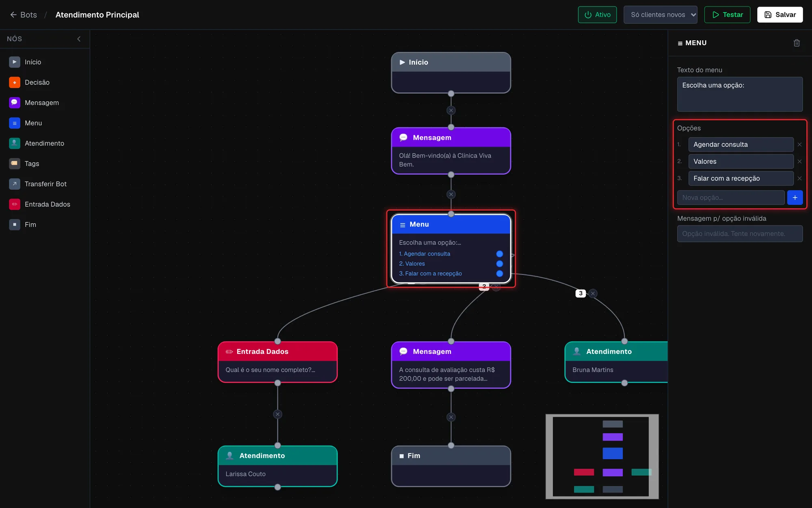Remove connection between Início and Mensagem
The image size is (812, 508).
tap(451, 111)
